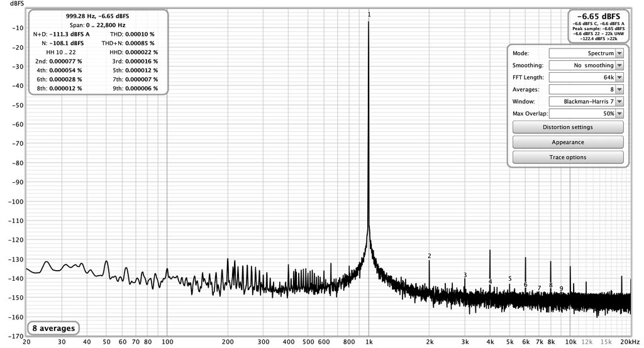Click harmonic marker 6 near 6k
Screen dimensions: 644x348
525,285
